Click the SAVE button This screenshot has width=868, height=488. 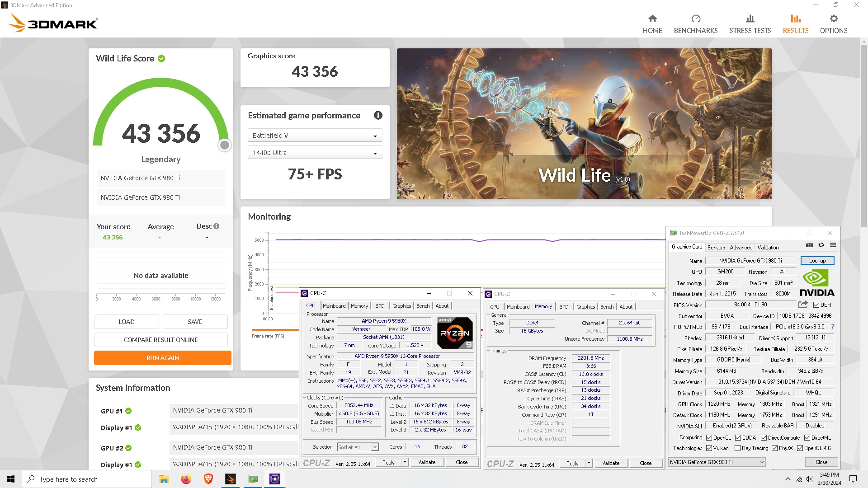195,322
